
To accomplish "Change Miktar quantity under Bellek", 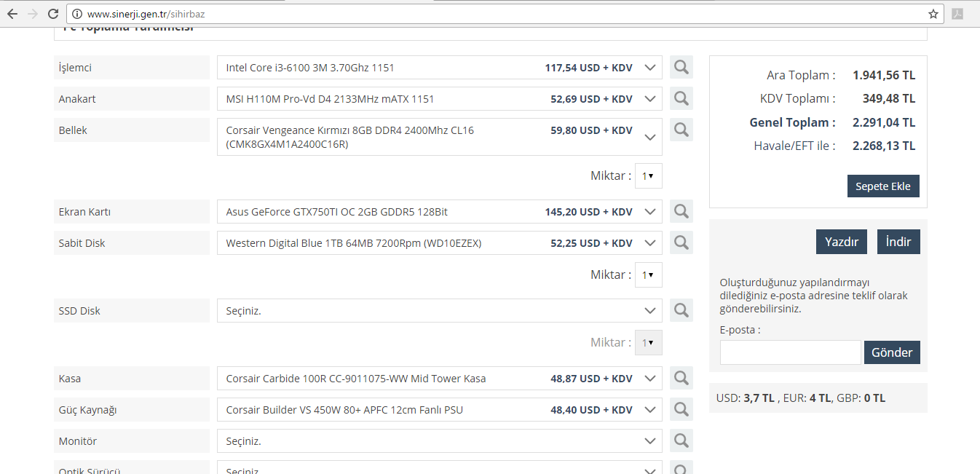I will [x=648, y=175].
